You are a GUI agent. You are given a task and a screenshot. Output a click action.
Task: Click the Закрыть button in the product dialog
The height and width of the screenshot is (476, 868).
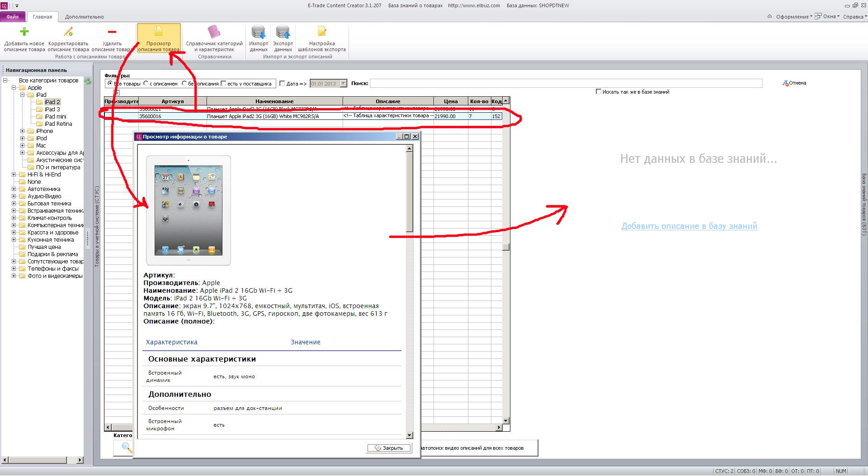tap(389, 448)
